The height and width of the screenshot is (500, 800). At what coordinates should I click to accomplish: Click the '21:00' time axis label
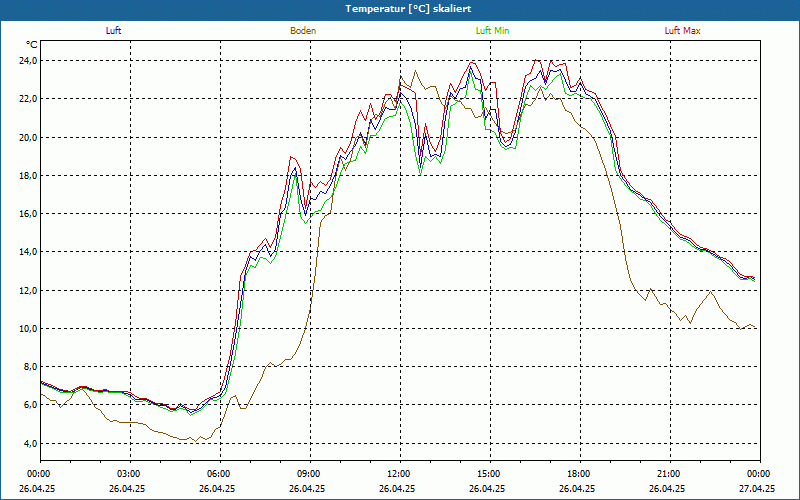pyautogui.click(x=670, y=474)
